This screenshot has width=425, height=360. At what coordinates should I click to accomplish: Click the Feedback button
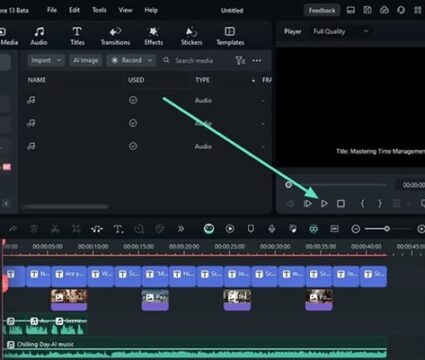click(x=322, y=10)
